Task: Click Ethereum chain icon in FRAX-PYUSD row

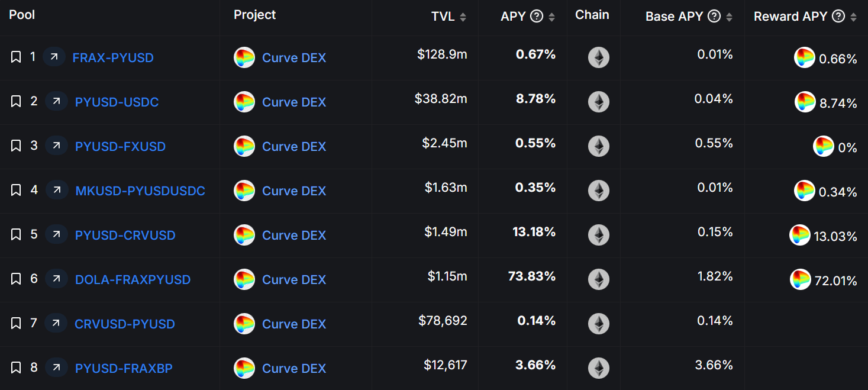Action: [598, 57]
